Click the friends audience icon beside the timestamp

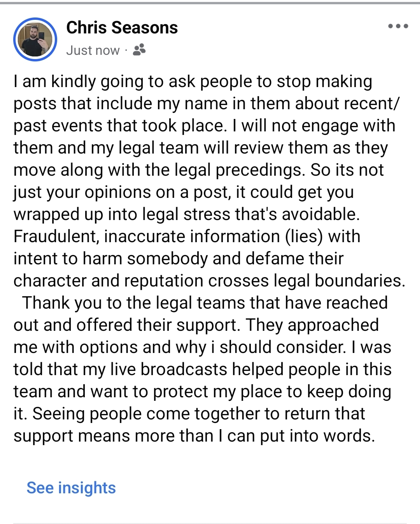(x=139, y=50)
